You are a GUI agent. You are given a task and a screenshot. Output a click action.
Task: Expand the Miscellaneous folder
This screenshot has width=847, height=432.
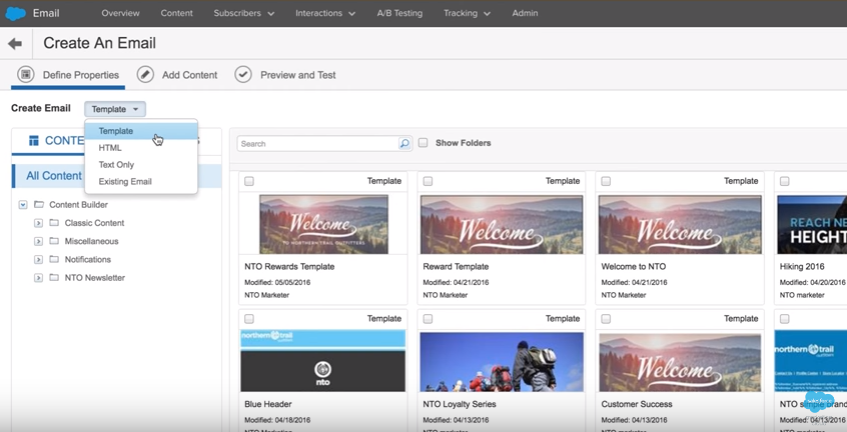pyautogui.click(x=38, y=241)
